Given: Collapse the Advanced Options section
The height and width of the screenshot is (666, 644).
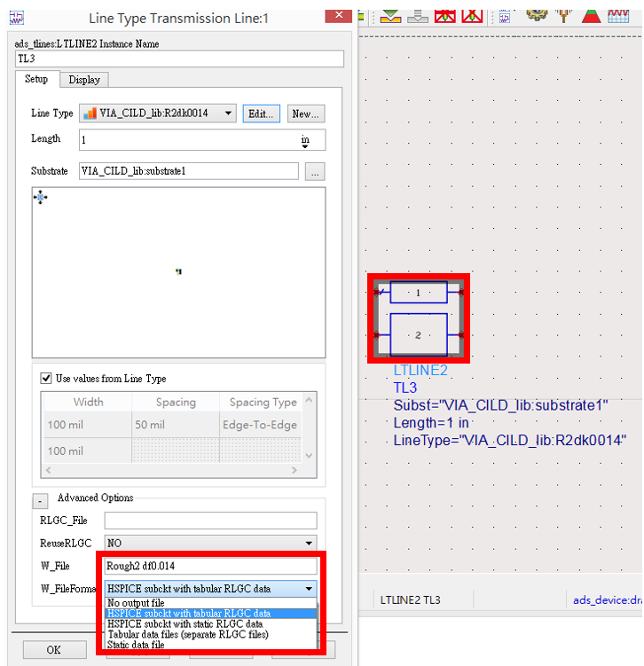Looking at the screenshot, I should coord(40,501).
